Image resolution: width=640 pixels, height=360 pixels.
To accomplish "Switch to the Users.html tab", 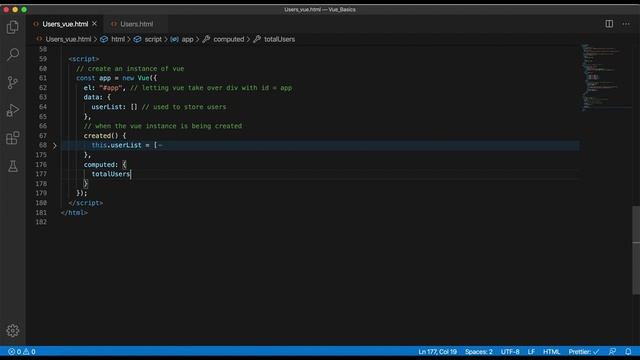I will point(136,24).
